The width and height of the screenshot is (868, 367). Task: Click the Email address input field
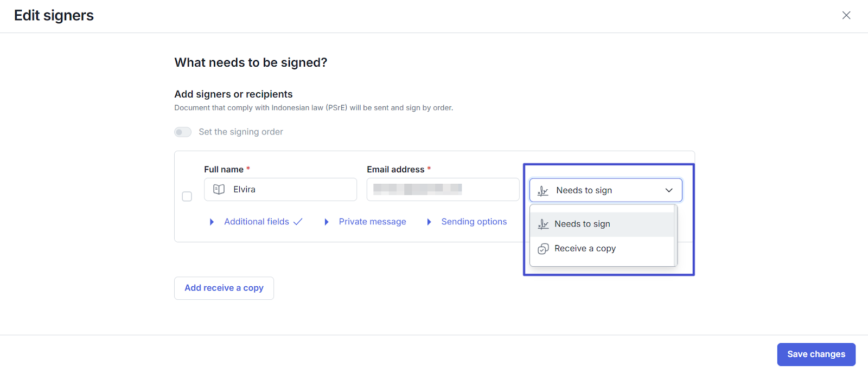(x=442, y=189)
